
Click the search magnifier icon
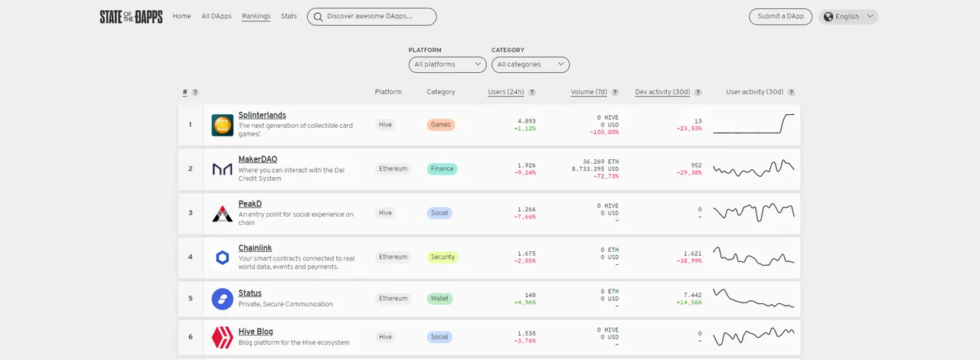point(318,16)
